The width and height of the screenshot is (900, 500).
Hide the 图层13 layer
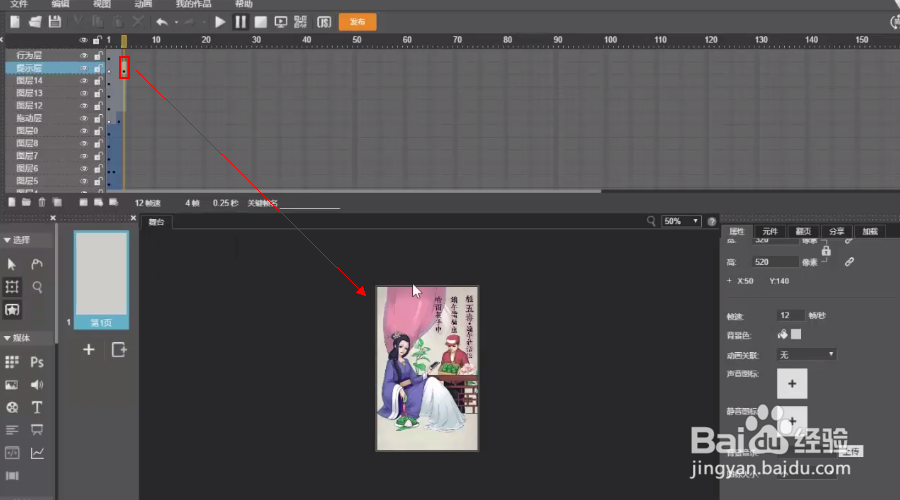click(x=84, y=94)
